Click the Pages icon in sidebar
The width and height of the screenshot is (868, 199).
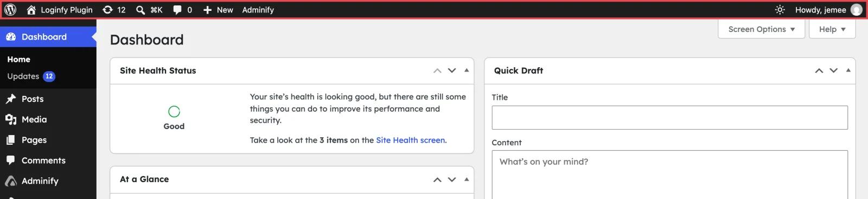point(11,140)
